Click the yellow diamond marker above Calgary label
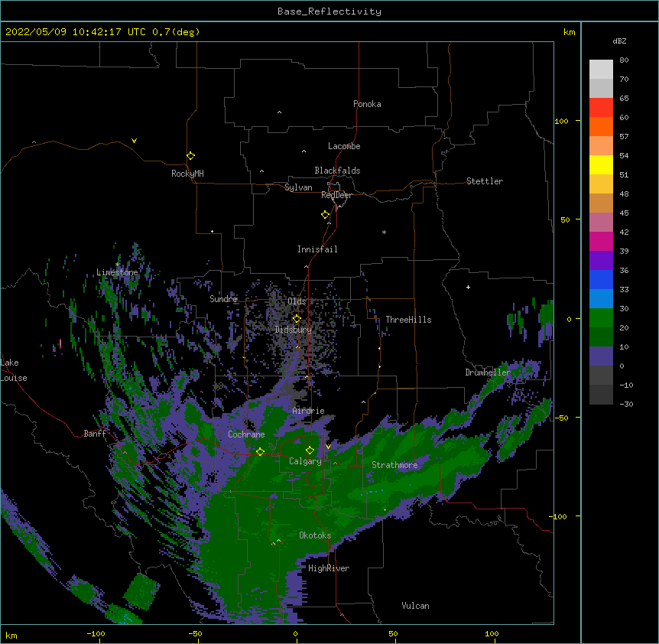Viewport: 659px width, 644px height. (310, 450)
